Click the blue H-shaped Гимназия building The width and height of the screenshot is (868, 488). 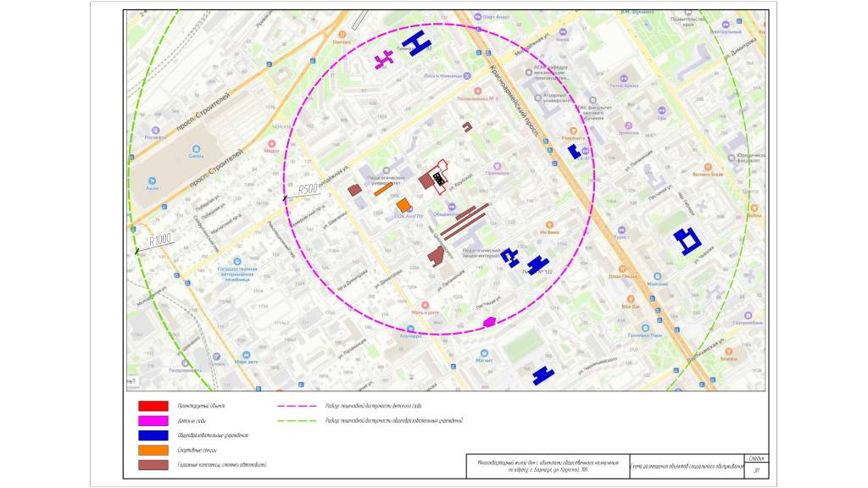(x=416, y=42)
